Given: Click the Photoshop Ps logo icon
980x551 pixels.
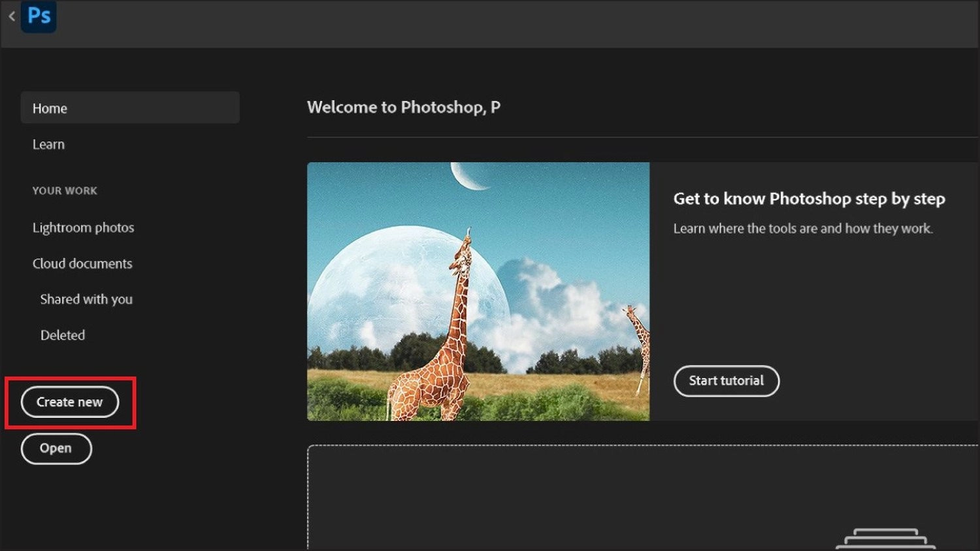Looking at the screenshot, I should coord(39,16).
